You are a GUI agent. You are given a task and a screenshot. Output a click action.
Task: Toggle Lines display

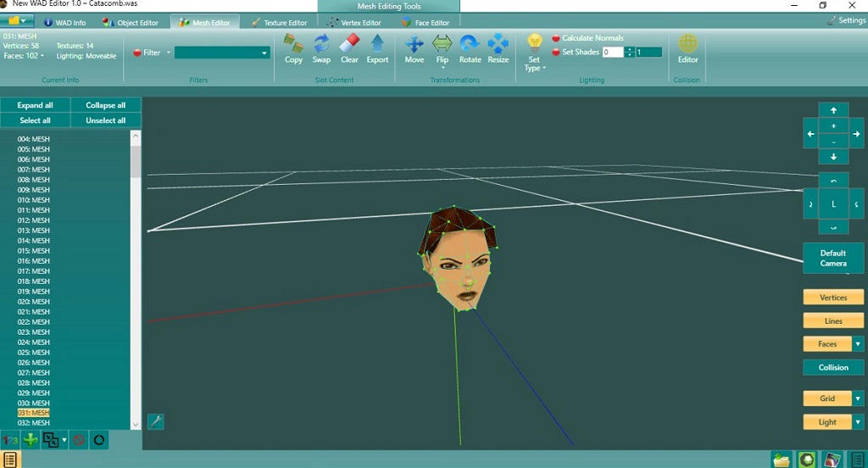[x=833, y=320]
